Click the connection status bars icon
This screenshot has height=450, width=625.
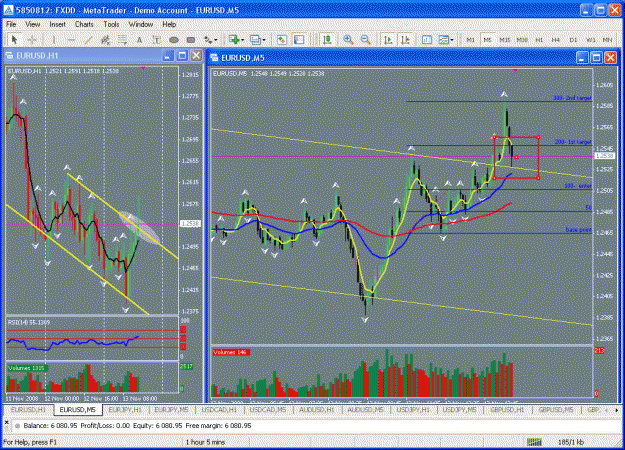[x=534, y=442]
